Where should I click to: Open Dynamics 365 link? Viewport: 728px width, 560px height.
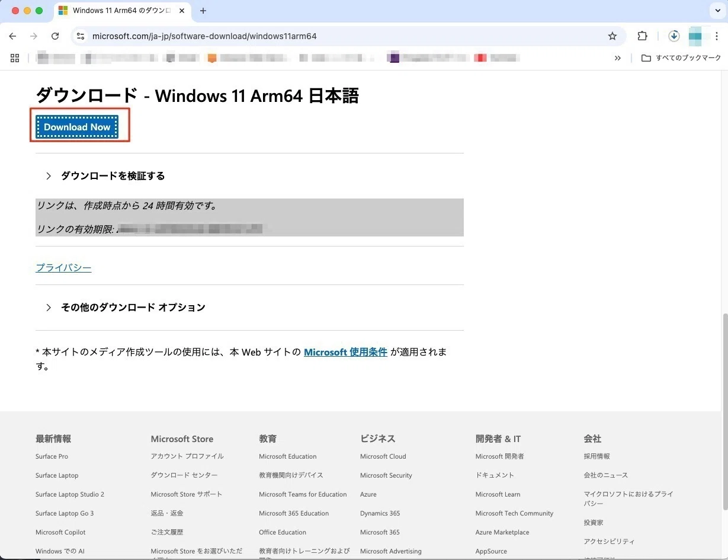tap(380, 513)
